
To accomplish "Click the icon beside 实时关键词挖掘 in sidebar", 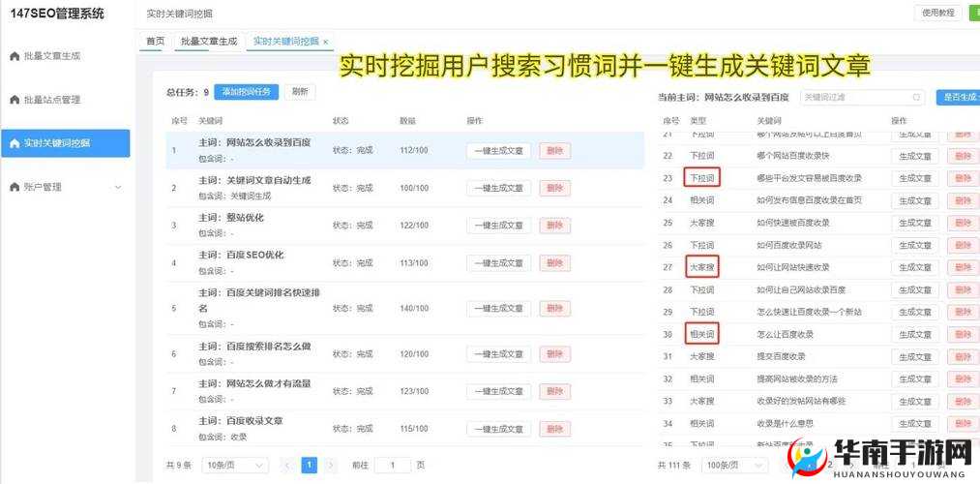I will 15,143.
